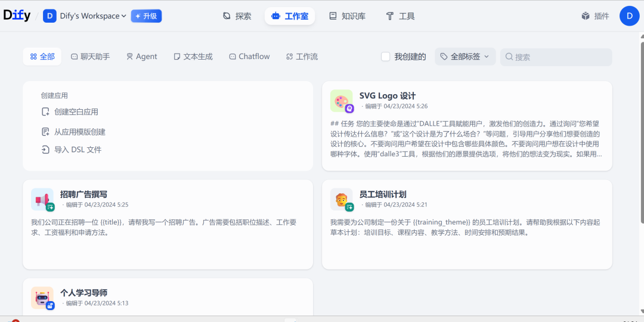The height and width of the screenshot is (322, 644).
Task: Click the magnifier icon in search box
Action: coord(509,57)
